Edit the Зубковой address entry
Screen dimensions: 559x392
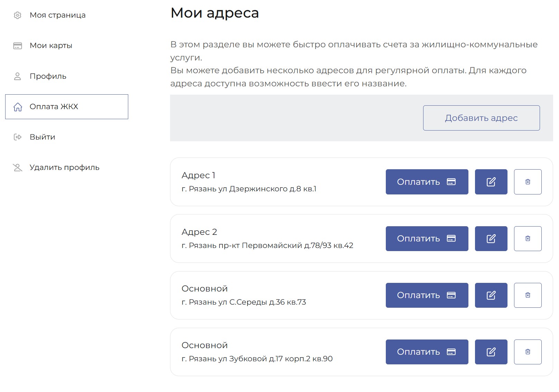coord(491,352)
